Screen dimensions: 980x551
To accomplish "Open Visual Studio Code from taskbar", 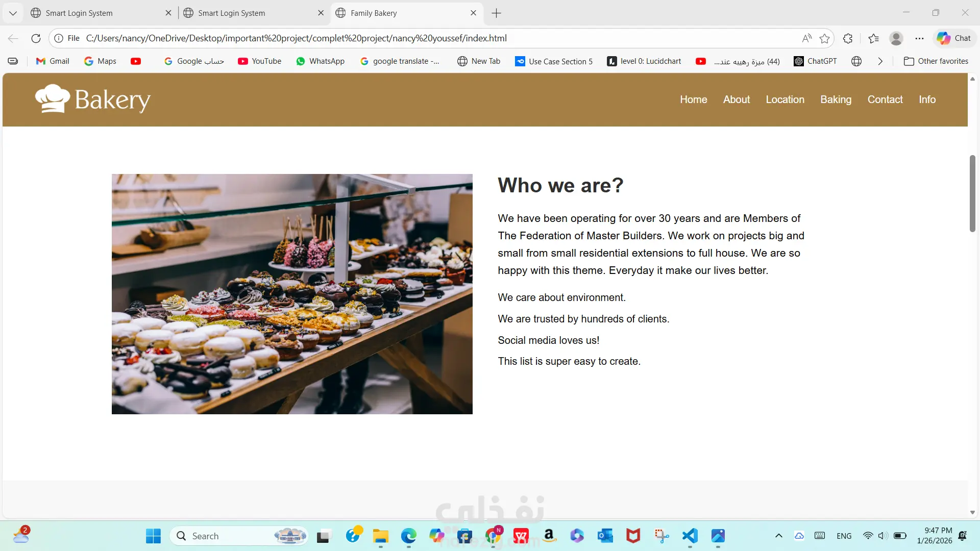I will tap(690, 536).
